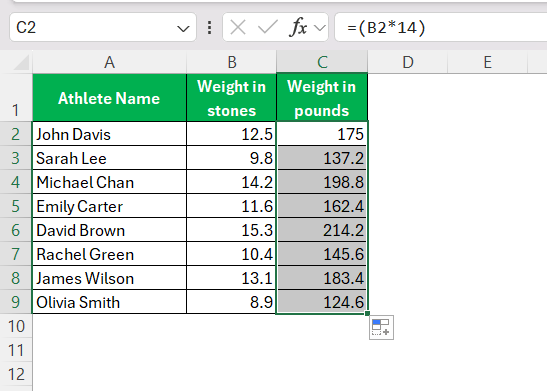Viewport: 547px width, 391px height.
Task: Click the Cancel X icon in formula bar
Action: 238,27
